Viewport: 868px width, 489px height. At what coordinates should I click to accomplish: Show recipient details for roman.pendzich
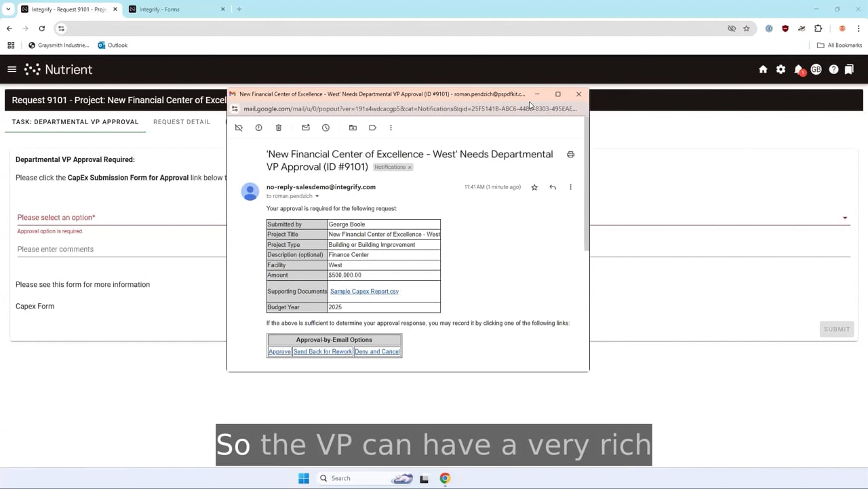point(317,196)
